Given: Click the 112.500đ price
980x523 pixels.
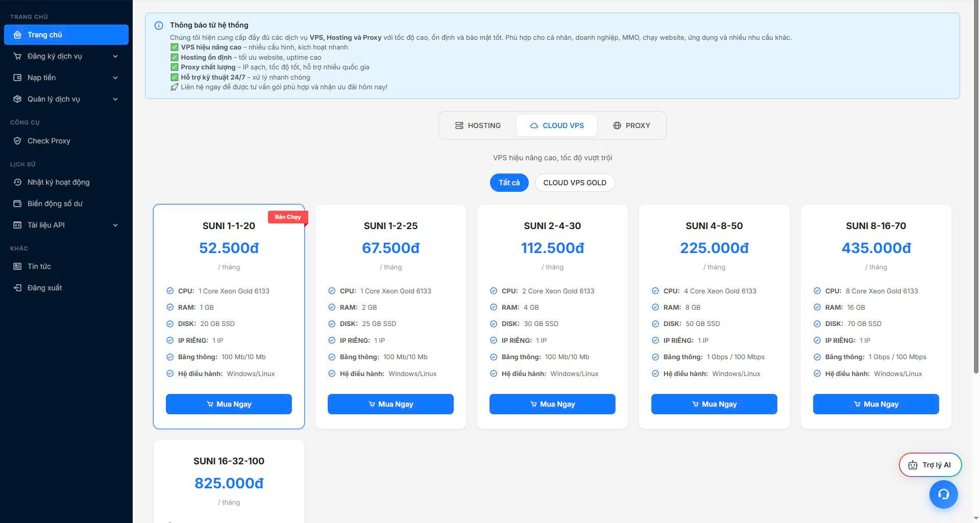Looking at the screenshot, I should click(x=552, y=248).
